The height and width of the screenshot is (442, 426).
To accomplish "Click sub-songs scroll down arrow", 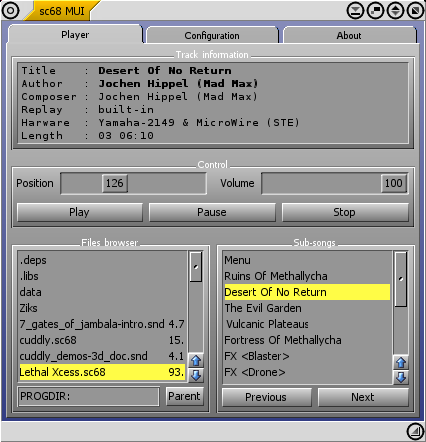I will tap(401, 377).
